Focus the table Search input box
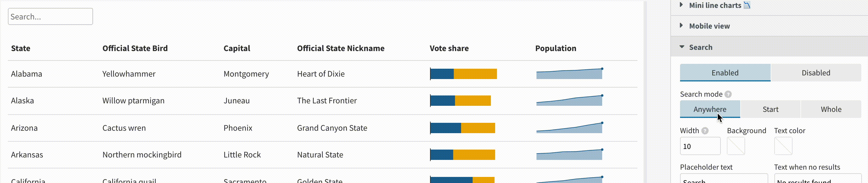 pyautogui.click(x=50, y=16)
